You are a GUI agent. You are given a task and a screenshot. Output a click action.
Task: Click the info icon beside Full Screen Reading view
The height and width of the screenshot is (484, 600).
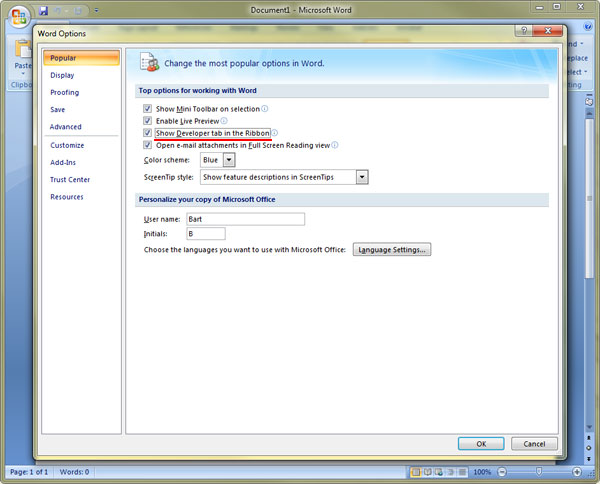pyautogui.click(x=335, y=145)
